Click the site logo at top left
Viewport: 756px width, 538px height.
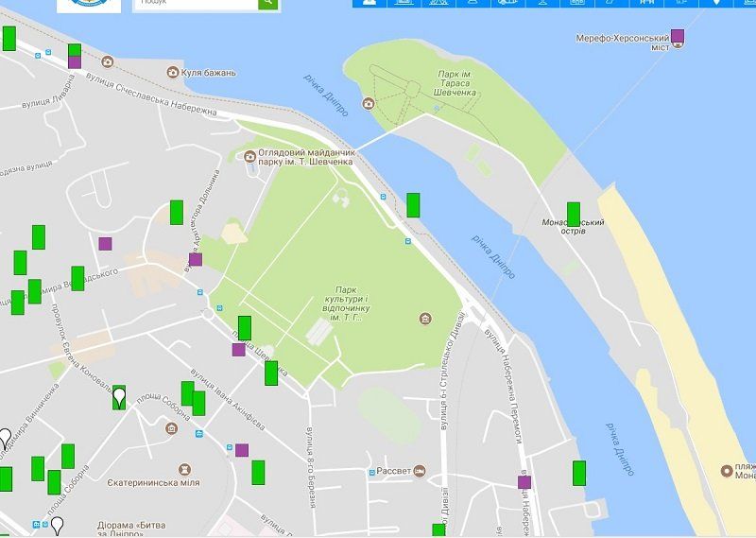coord(89,5)
